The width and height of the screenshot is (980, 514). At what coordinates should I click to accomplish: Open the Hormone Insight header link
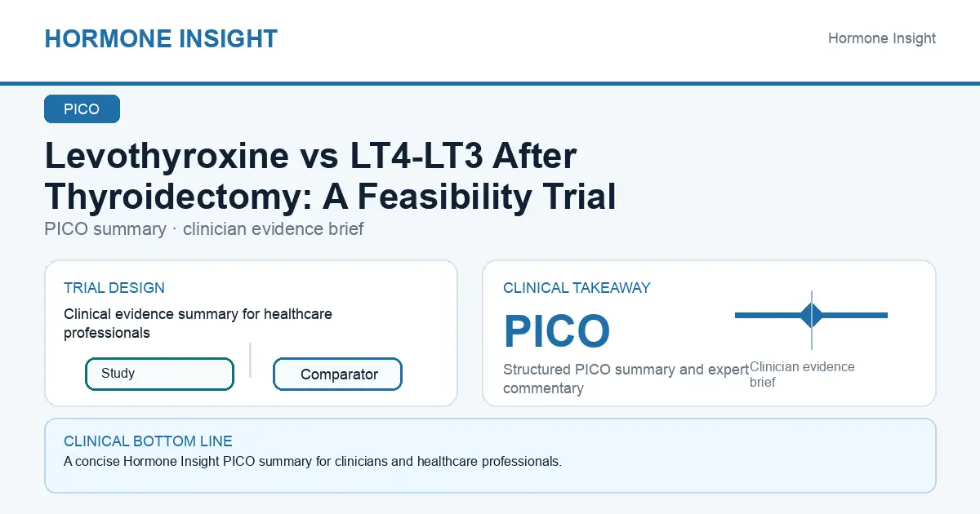[x=882, y=38]
